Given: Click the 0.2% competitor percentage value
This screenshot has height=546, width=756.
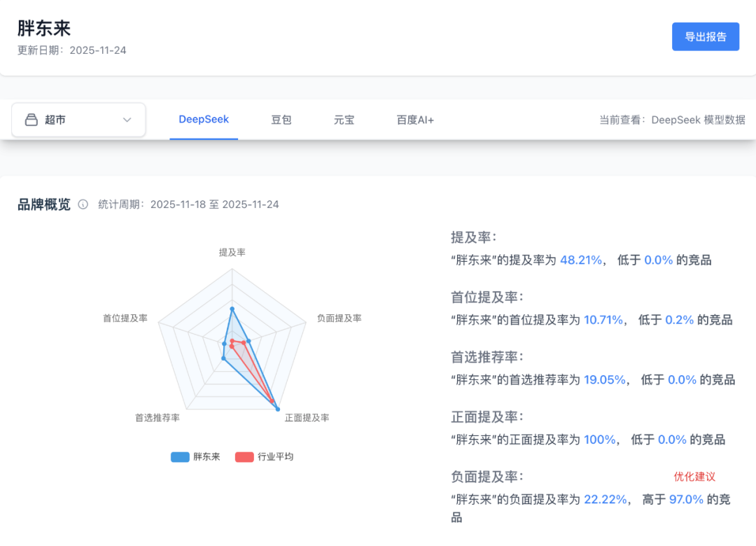Looking at the screenshot, I should tap(679, 320).
